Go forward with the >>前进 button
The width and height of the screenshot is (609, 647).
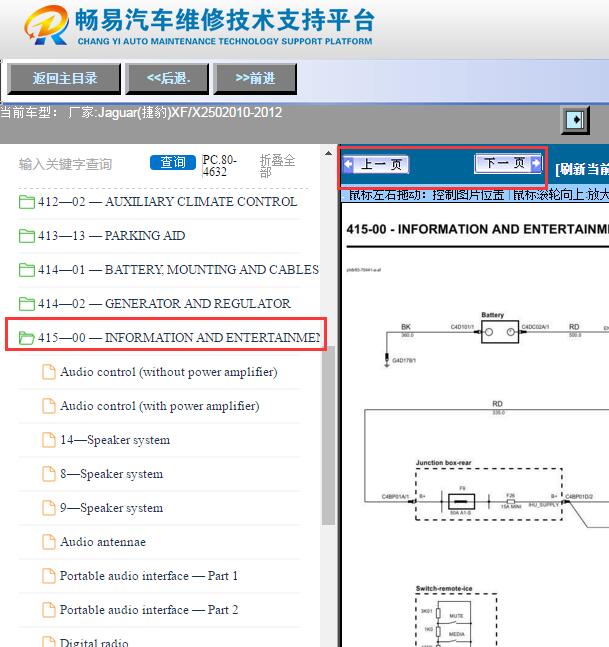pos(255,78)
